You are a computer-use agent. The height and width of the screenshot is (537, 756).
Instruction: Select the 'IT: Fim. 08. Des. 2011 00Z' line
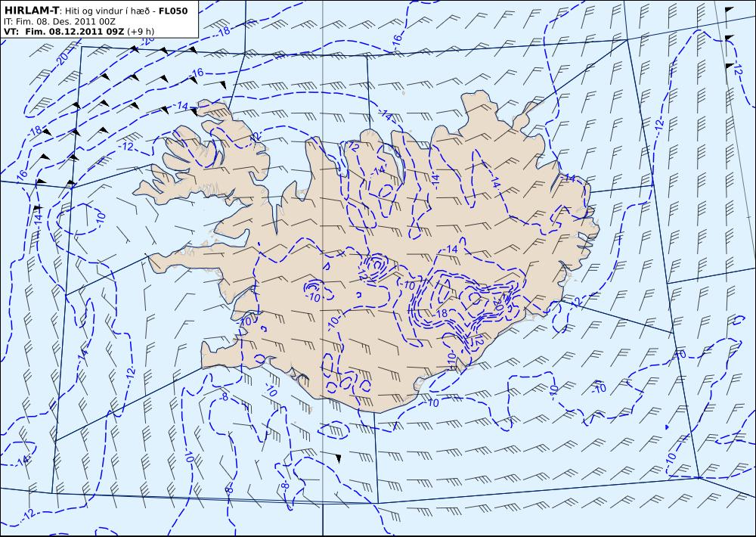tap(59, 22)
